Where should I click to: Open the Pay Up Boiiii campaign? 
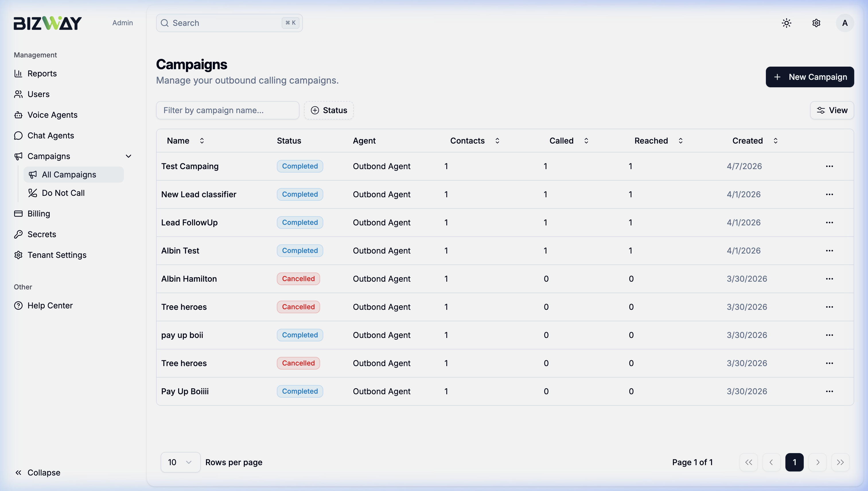pyautogui.click(x=185, y=392)
